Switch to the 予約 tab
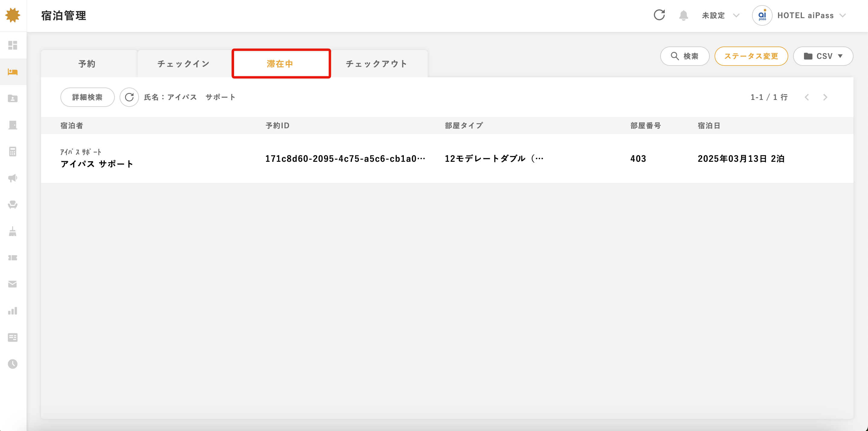This screenshot has width=868, height=431. point(87,64)
